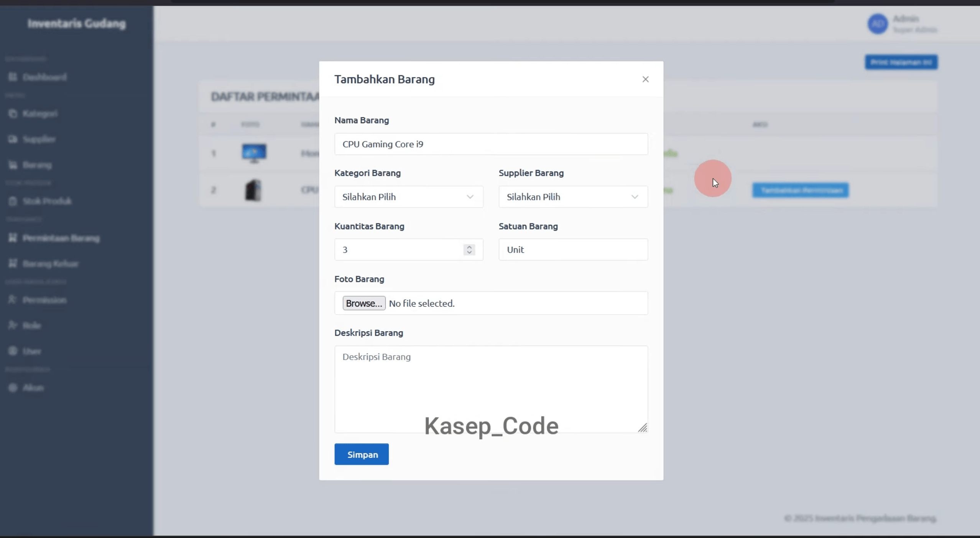The image size is (980, 538).
Task: Click the Akun sidebar icon
Action: point(13,388)
